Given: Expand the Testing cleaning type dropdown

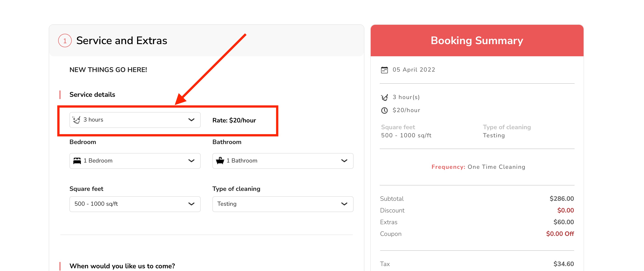Looking at the screenshot, I should pos(283,204).
